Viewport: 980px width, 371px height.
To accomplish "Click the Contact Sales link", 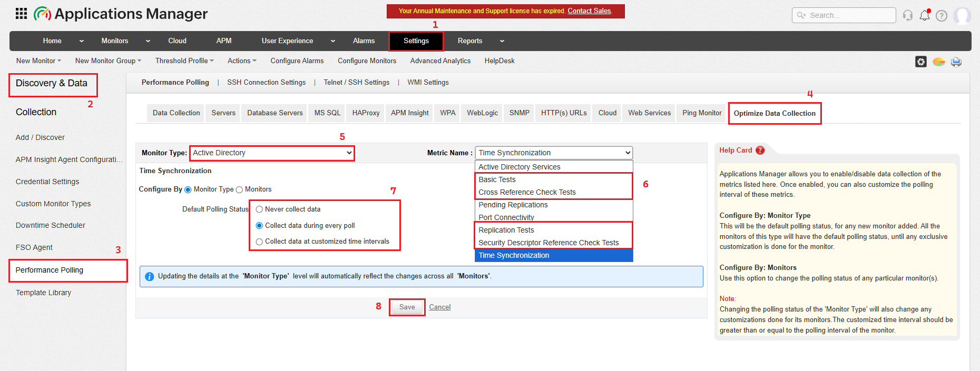I will (x=589, y=11).
